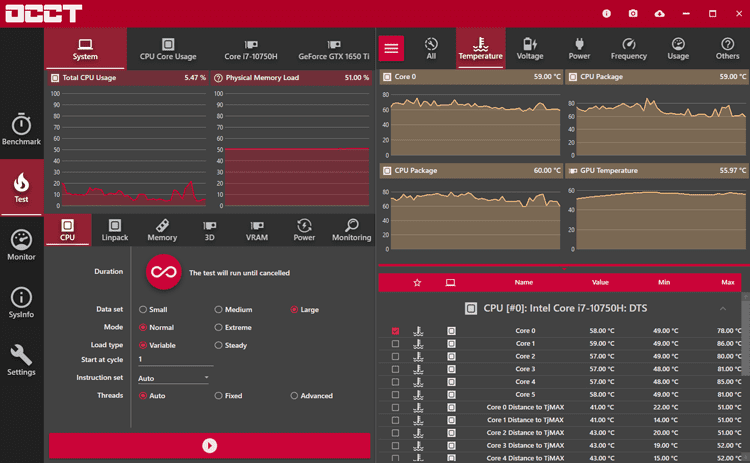Select the Test flame icon

pyautogui.click(x=22, y=183)
